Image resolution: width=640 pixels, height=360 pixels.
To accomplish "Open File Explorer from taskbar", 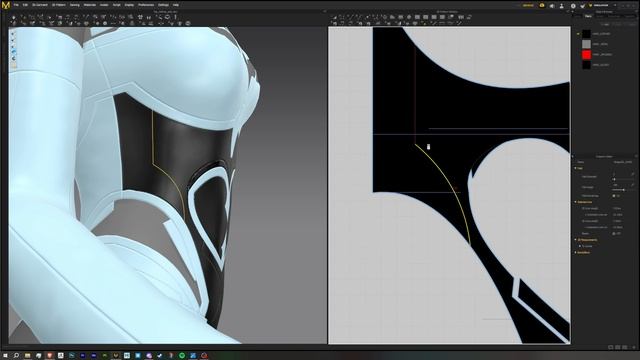I will click(x=27, y=356).
